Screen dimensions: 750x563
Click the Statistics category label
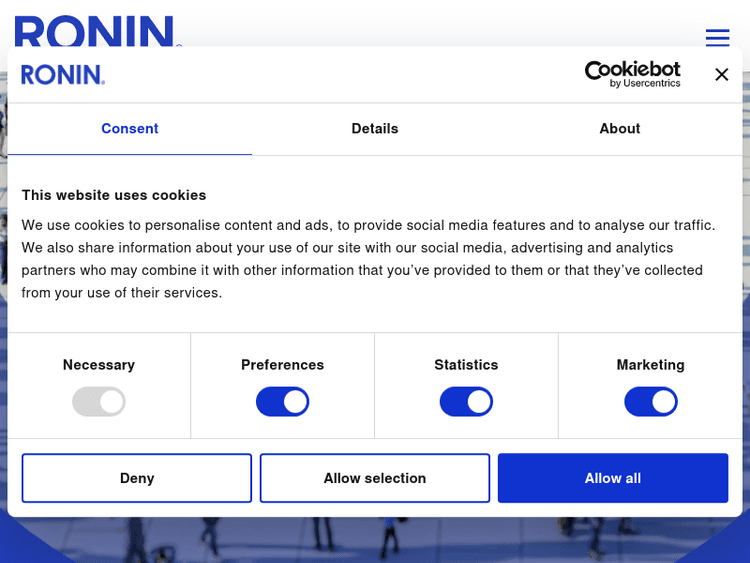point(466,365)
